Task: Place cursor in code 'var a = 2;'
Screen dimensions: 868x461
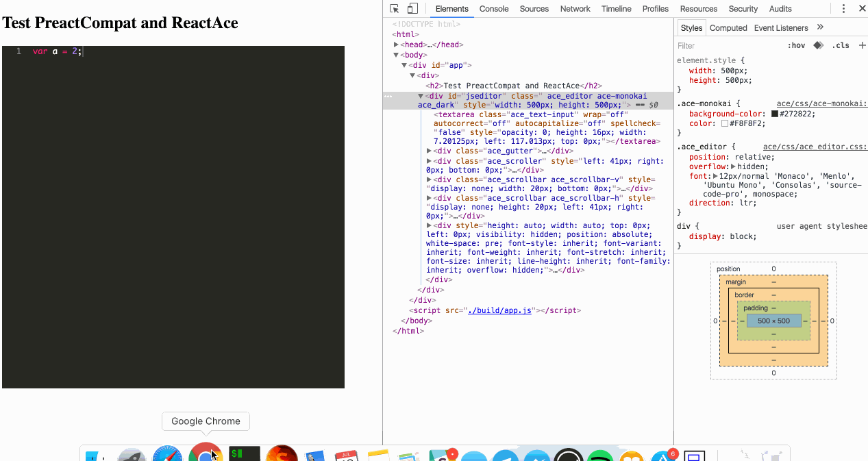Action: pos(57,51)
